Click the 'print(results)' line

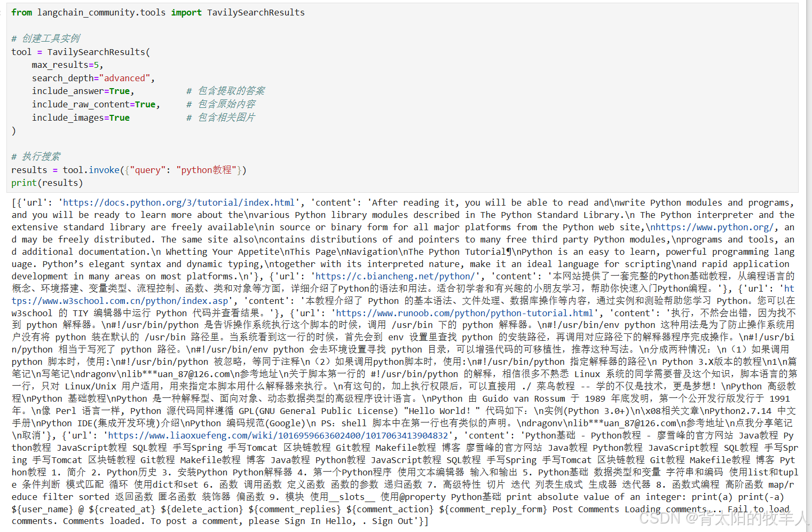[x=47, y=183]
